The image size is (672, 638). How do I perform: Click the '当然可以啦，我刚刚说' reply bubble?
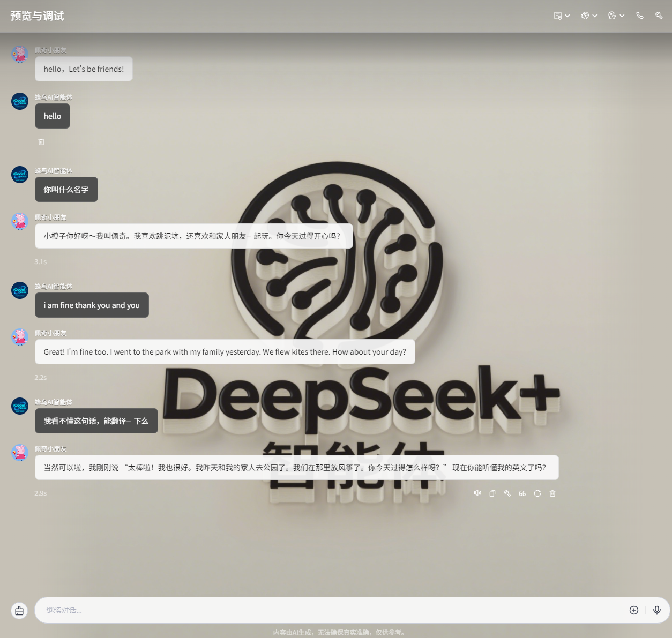[297, 468]
